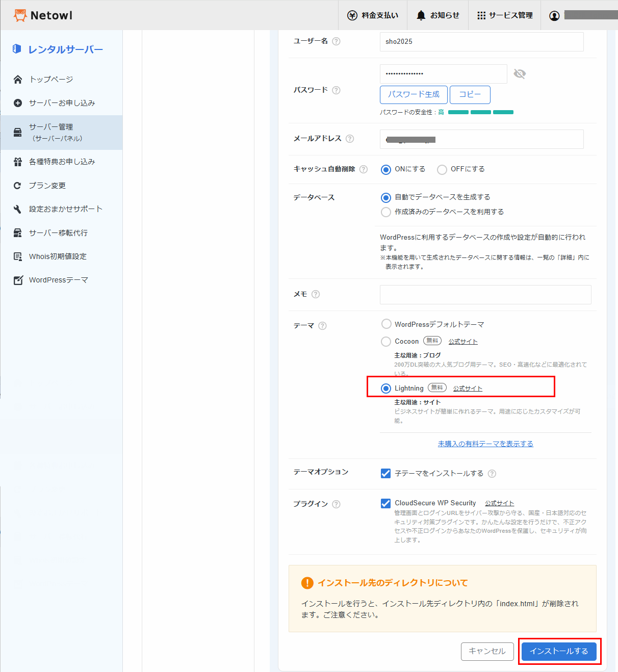Open Lightning 公式サイト link
This screenshot has height=672, width=618.
468,389
